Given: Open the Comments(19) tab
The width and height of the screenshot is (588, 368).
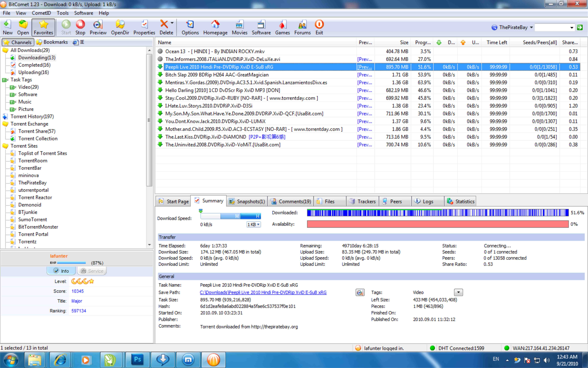Looking at the screenshot, I should click(291, 201).
